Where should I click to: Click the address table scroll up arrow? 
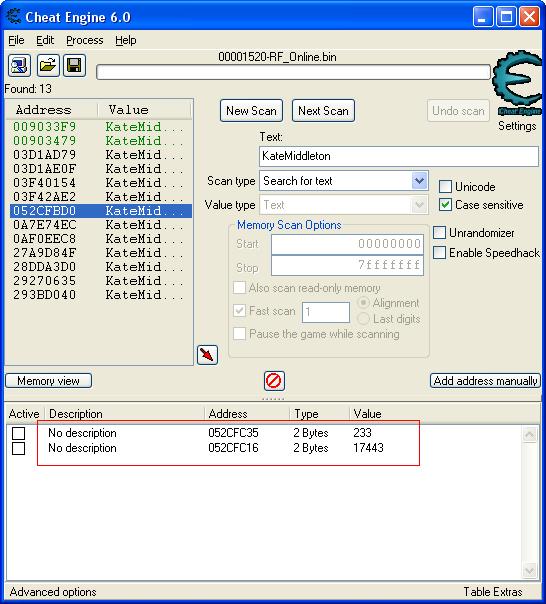coord(529,435)
